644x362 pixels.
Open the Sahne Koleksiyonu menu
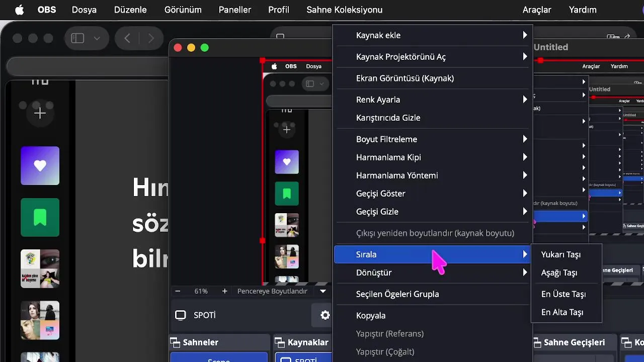coord(345,10)
